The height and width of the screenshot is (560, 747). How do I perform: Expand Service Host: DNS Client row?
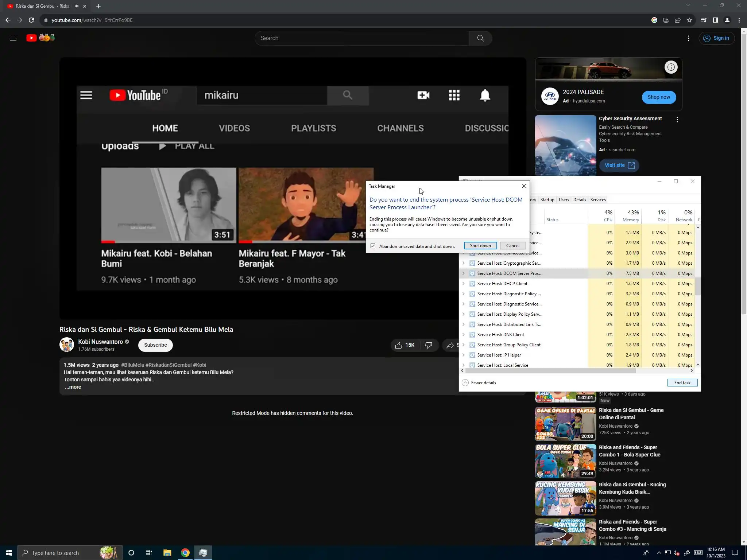[464, 335]
